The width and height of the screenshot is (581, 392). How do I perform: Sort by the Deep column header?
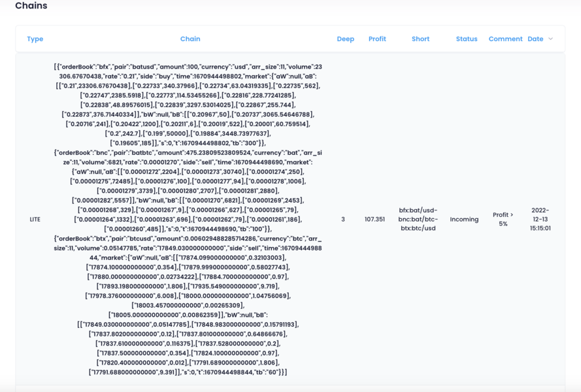click(345, 39)
